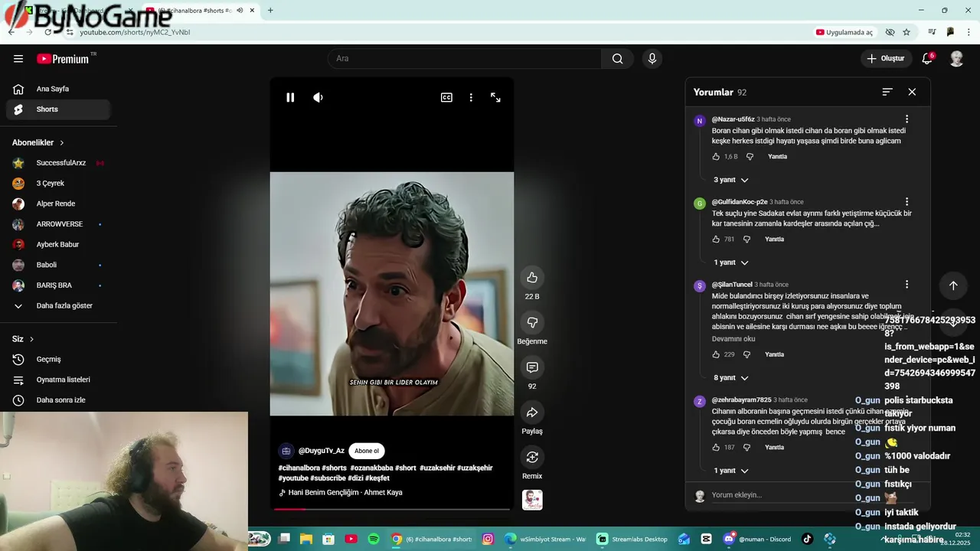Open options for @GulfidanKoc-p2e comment
Screen dimensions: 980x551
(x=906, y=202)
